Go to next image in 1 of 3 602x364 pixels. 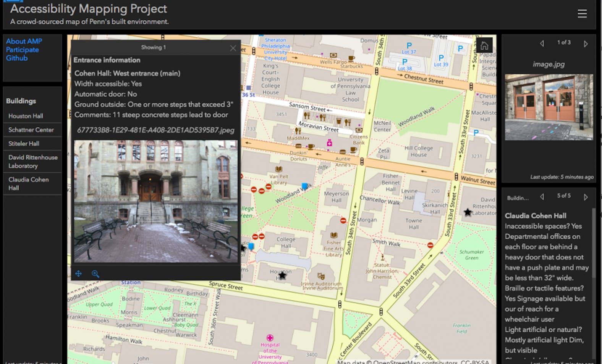[586, 44]
